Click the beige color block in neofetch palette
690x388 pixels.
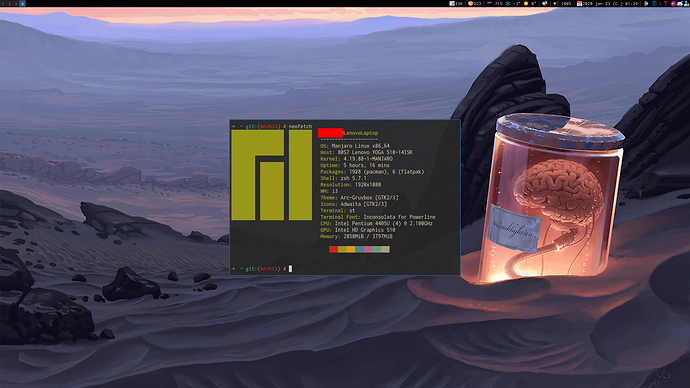click(x=385, y=249)
